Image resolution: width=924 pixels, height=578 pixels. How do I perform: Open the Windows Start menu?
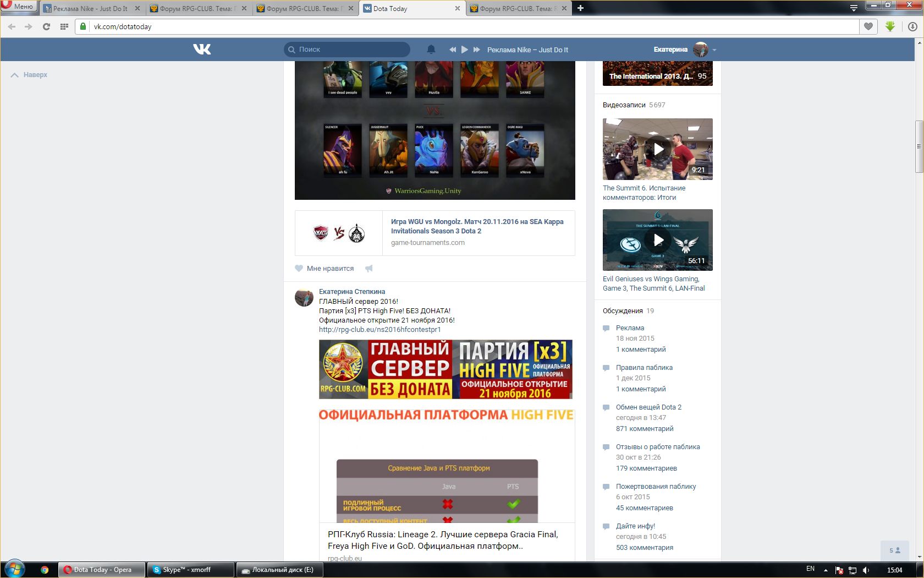point(15,569)
